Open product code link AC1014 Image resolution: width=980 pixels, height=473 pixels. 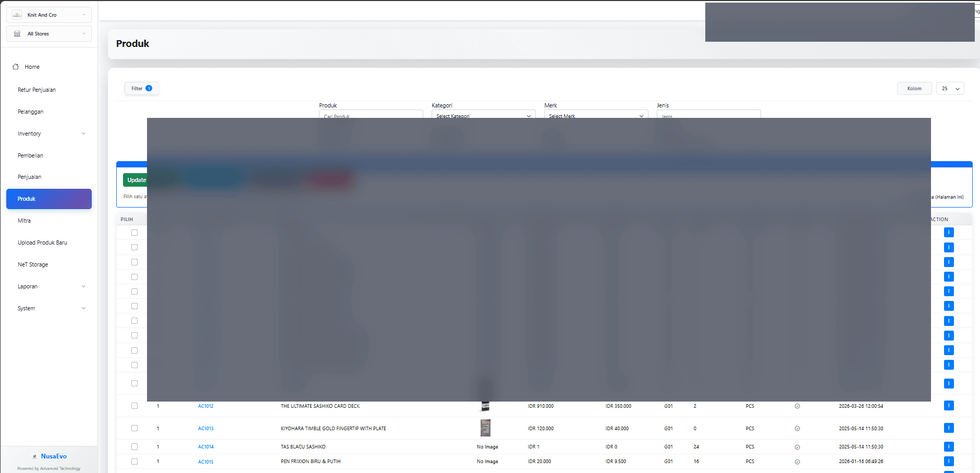[x=205, y=447]
